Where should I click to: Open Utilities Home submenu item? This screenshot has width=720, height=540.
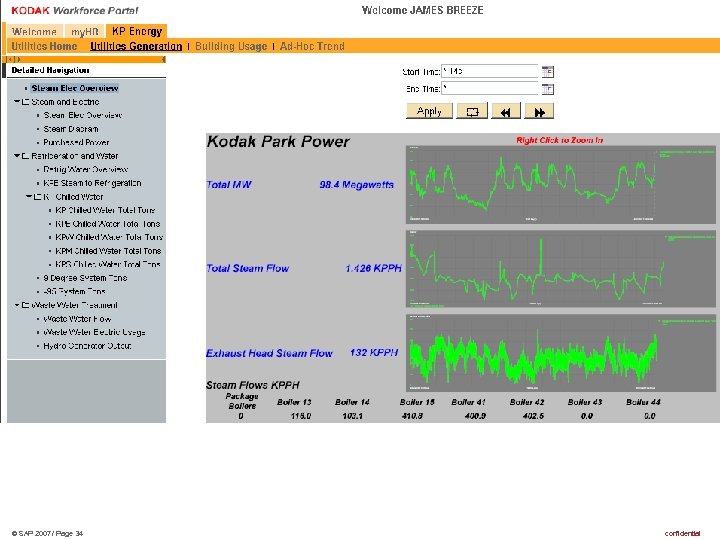pos(44,46)
